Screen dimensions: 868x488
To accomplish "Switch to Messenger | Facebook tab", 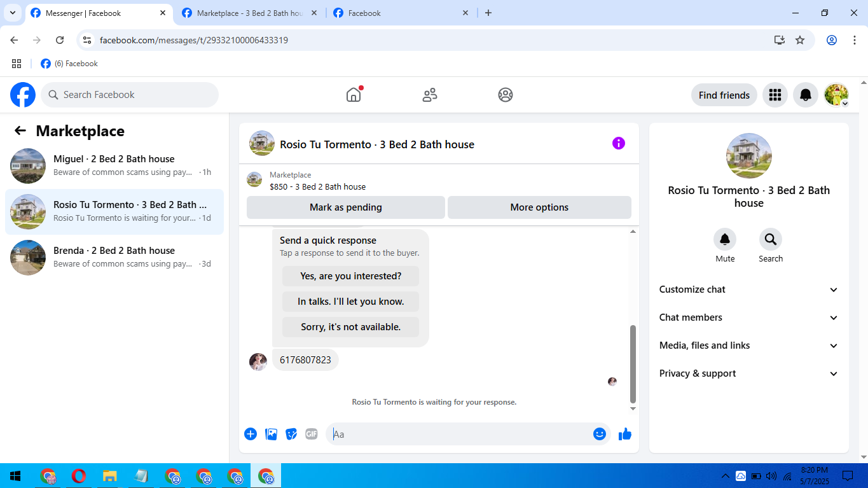I will point(99,13).
